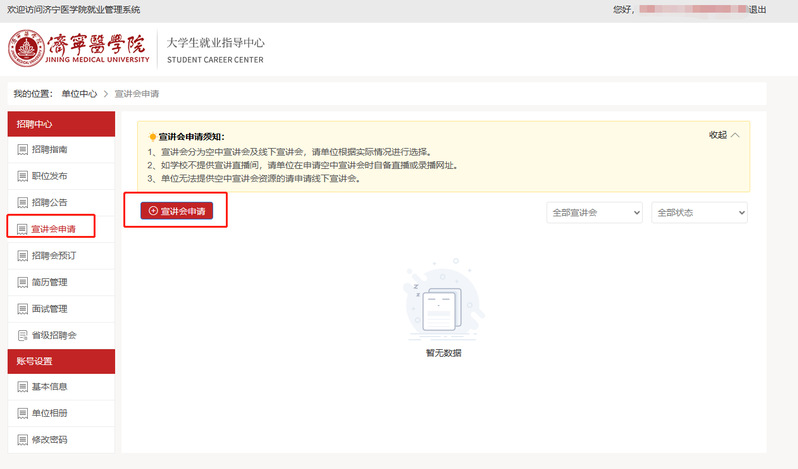Click the 职位发布 sidebar icon

click(23, 176)
